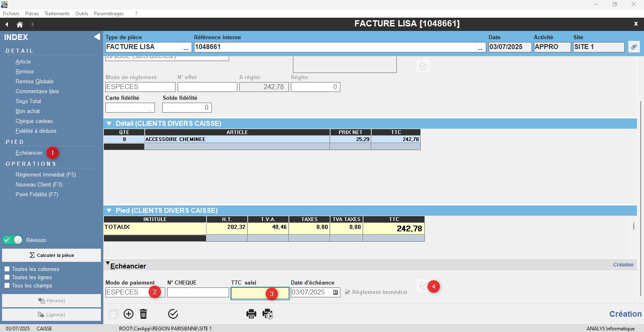This screenshot has width=644, height=332.
Task: Tick the Tous les champs checkbox
Action: 7,286
